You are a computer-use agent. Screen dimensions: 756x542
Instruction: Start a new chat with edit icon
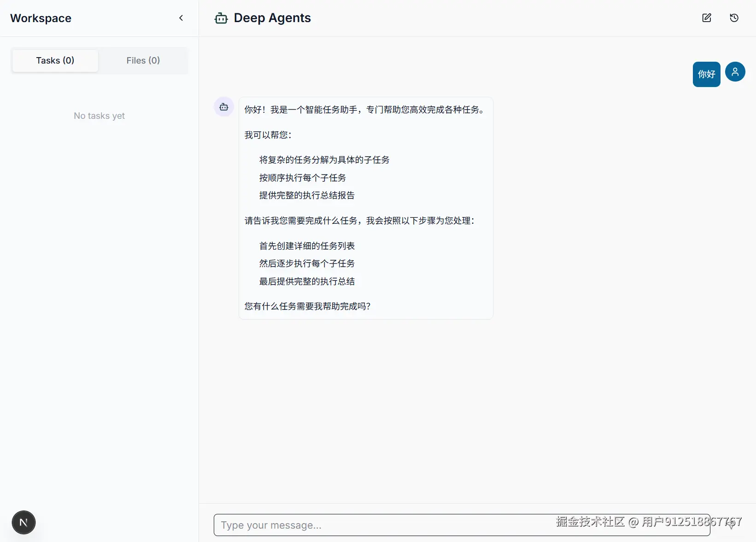(x=707, y=18)
